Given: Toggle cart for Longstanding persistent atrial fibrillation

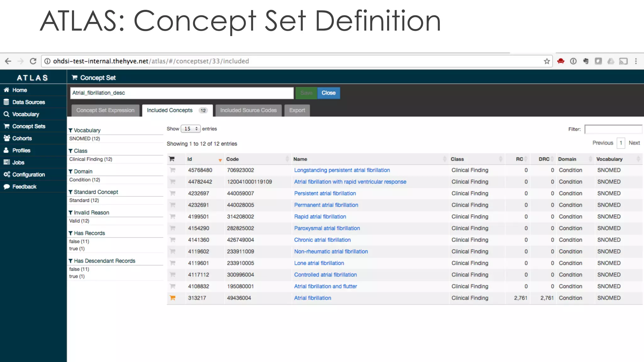Looking at the screenshot, I should point(172,170).
